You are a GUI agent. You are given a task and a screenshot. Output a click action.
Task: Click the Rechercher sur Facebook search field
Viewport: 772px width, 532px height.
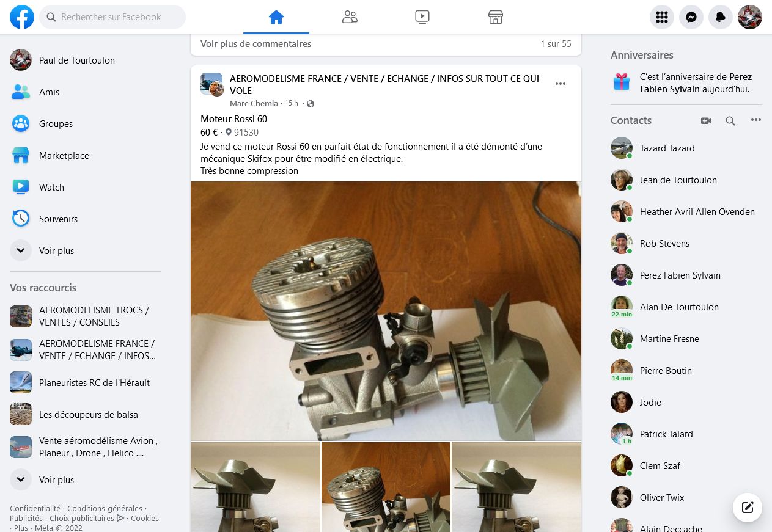pyautogui.click(x=112, y=17)
